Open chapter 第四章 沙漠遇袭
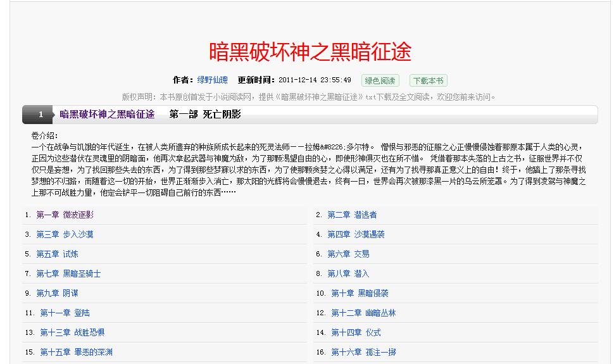The image size is (614, 364). click(x=356, y=235)
